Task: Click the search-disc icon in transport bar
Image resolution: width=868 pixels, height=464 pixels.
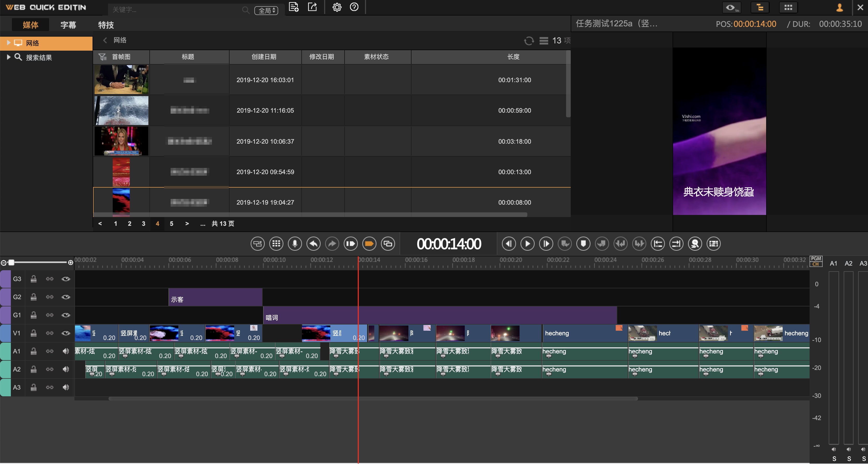Action: 695,244
